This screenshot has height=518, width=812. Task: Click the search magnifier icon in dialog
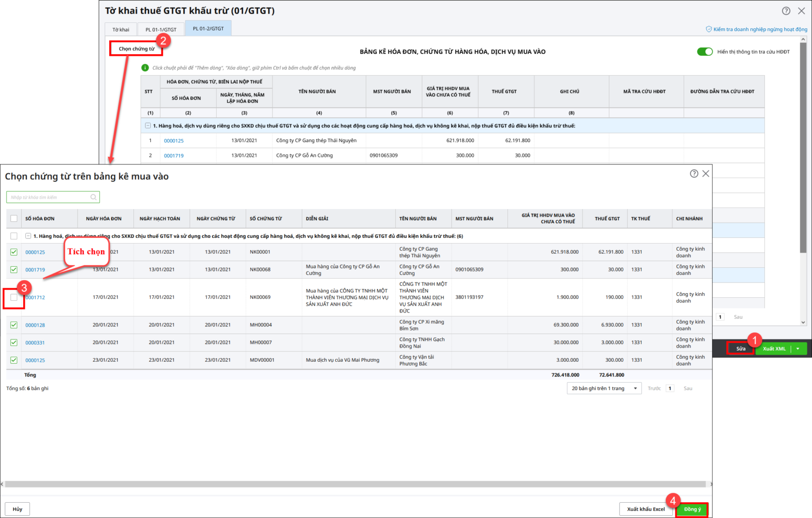point(93,197)
